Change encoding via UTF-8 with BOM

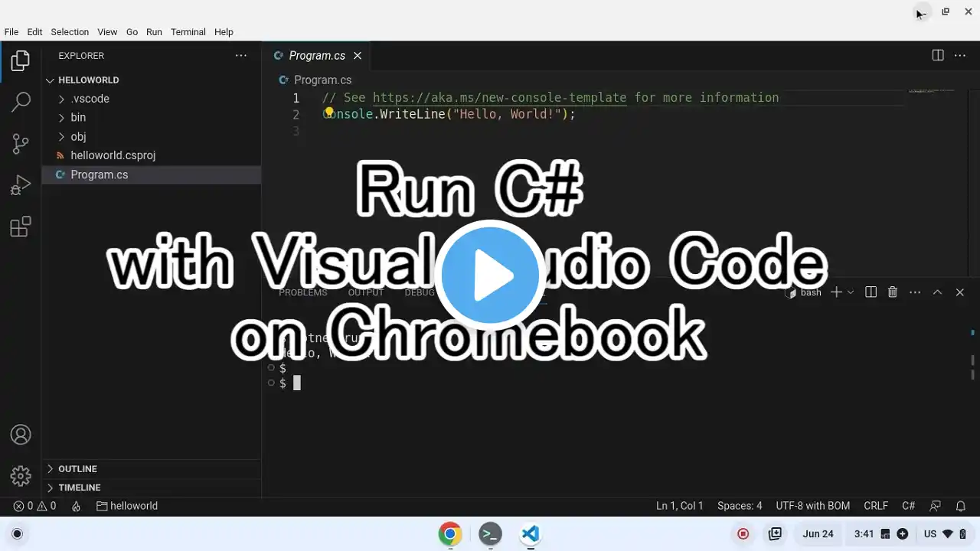tap(813, 506)
